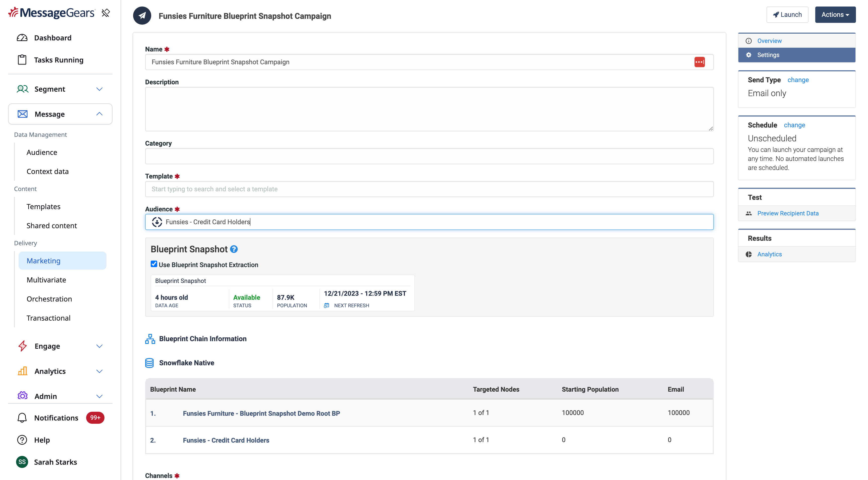Open Orchestration under Delivery
868x480 pixels.
49,299
